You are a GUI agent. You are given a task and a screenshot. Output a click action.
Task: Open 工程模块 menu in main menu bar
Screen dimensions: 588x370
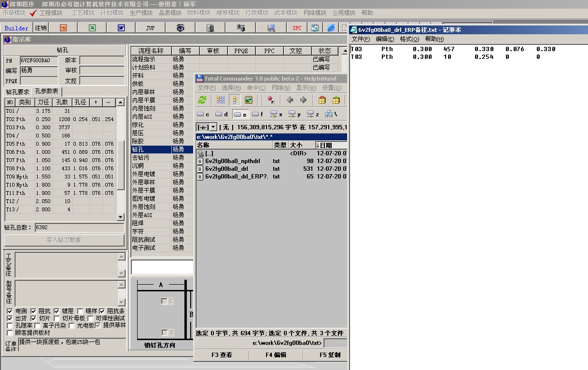click(51, 13)
